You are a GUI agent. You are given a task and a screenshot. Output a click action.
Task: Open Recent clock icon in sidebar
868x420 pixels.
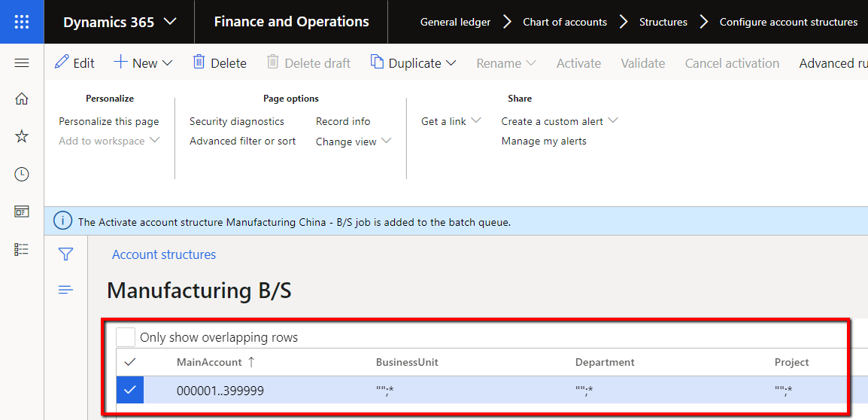22,174
